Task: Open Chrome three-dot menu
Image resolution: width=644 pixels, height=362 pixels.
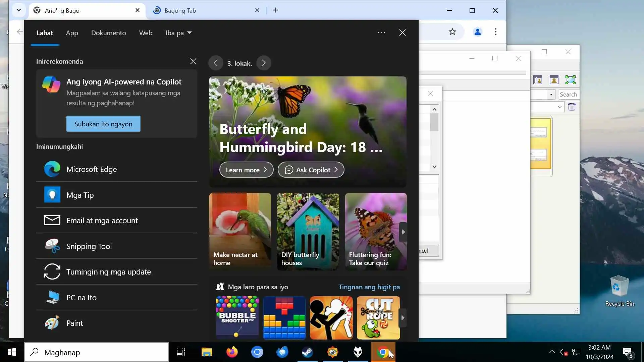Action: pos(495,32)
